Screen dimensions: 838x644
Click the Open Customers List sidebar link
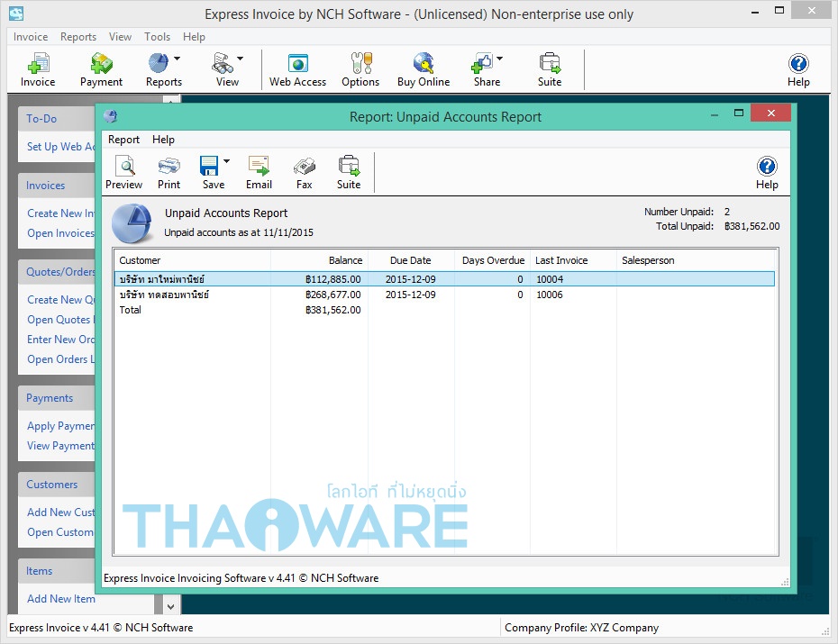(61, 532)
